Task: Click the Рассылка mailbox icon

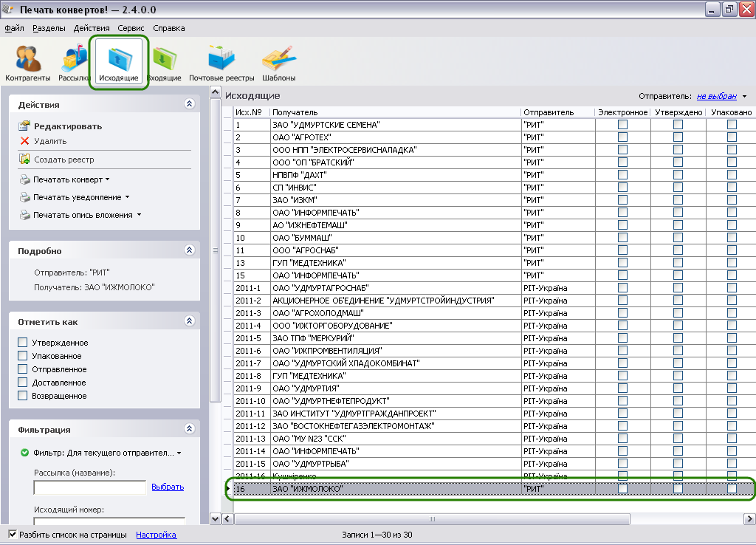Action: click(75, 63)
